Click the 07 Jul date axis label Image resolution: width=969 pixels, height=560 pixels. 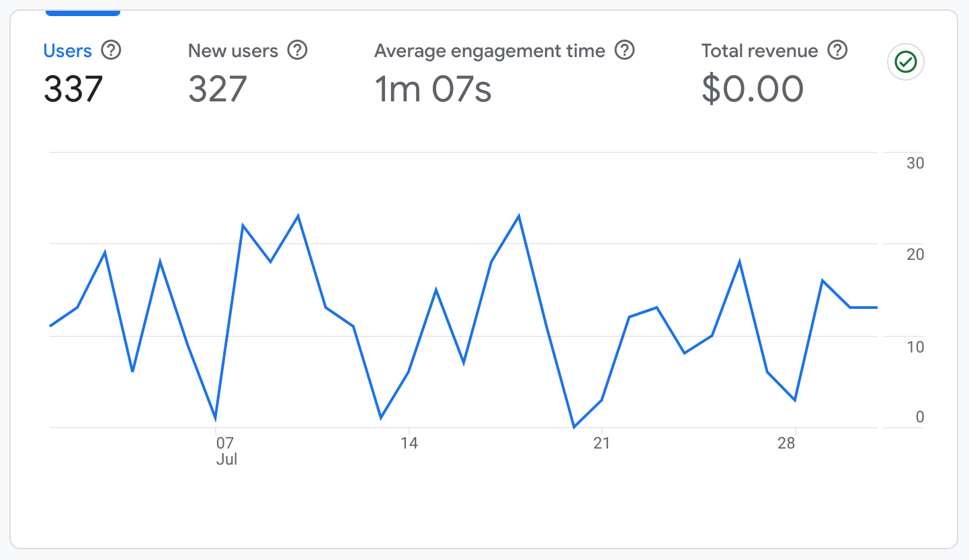(x=225, y=451)
